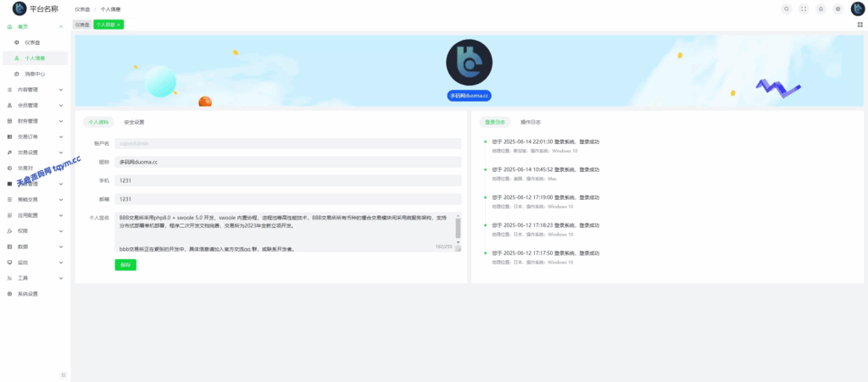
Task: Open 消息中心 in the sidebar
Action: point(36,74)
